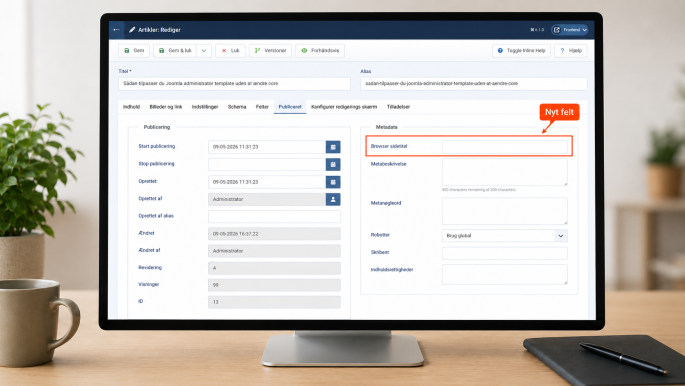Open the dropdown arrow beside Gem & luk
Image resolution: width=685 pixels, height=386 pixels.
click(204, 51)
